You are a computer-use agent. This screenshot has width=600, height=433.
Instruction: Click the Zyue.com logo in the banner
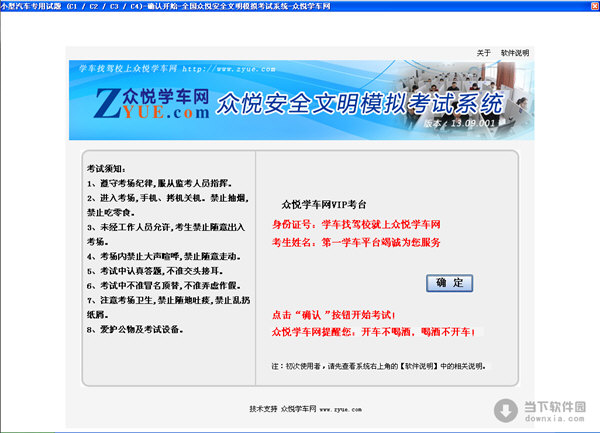(x=152, y=103)
